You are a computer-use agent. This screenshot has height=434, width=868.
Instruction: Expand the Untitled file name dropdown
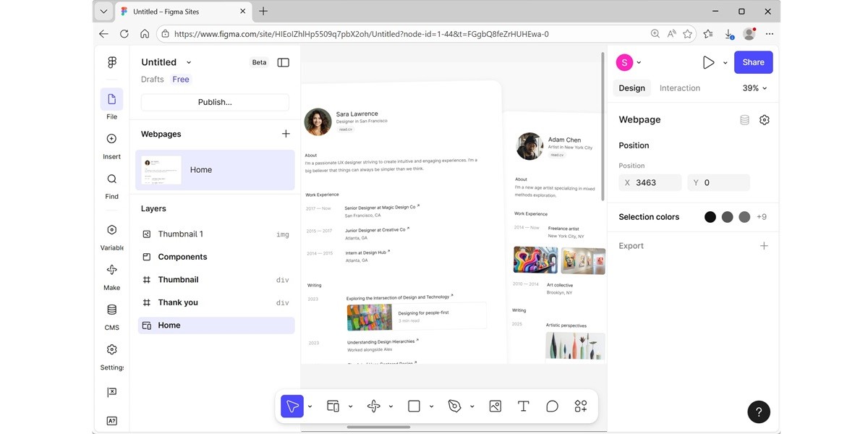tap(188, 61)
